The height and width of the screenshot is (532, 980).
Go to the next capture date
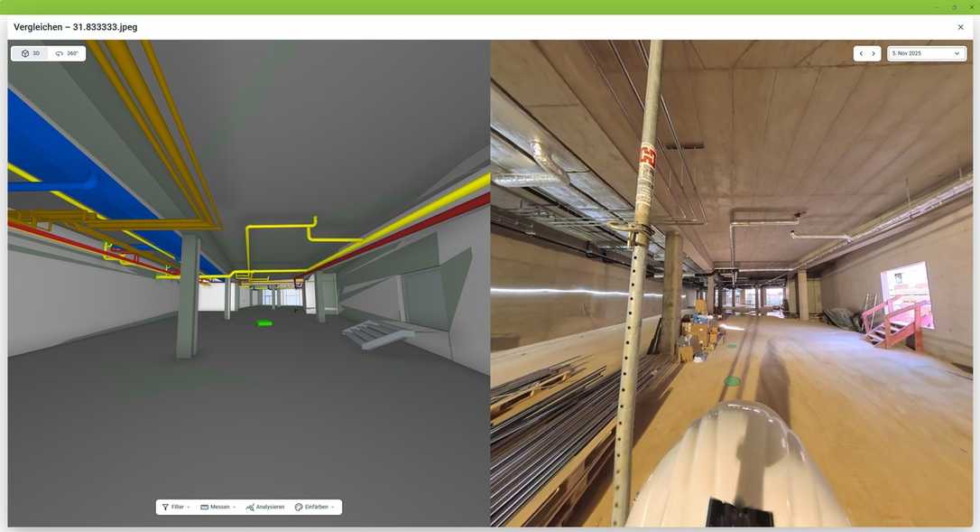coord(874,54)
